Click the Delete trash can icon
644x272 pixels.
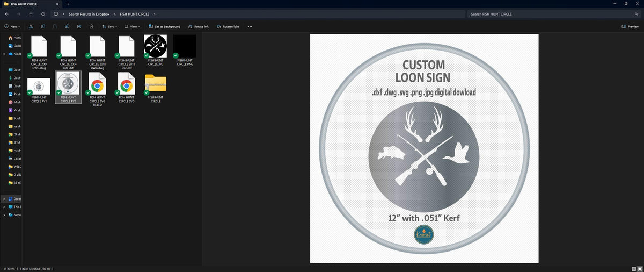(x=91, y=26)
